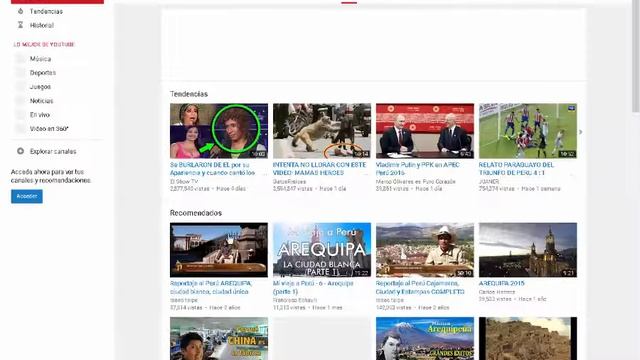Open the Noticias channel
The height and width of the screenshot is (360, 640).
[41, 101]
